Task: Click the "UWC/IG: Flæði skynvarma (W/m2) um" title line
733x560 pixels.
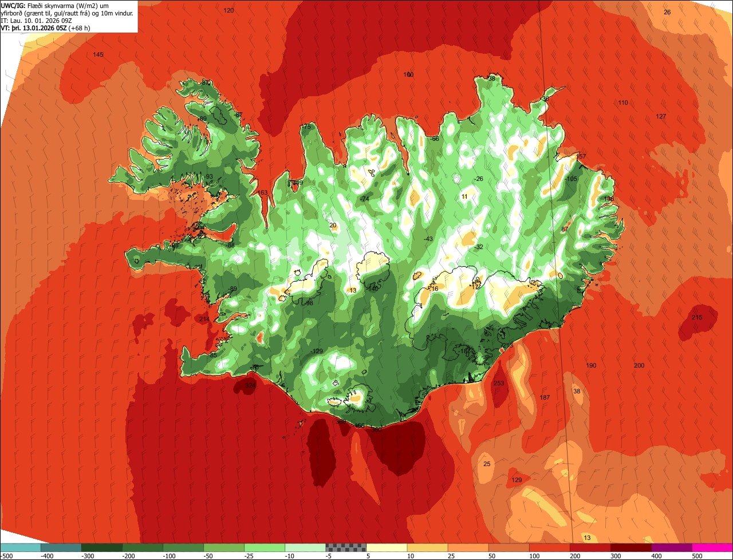Action: (55, 5)
